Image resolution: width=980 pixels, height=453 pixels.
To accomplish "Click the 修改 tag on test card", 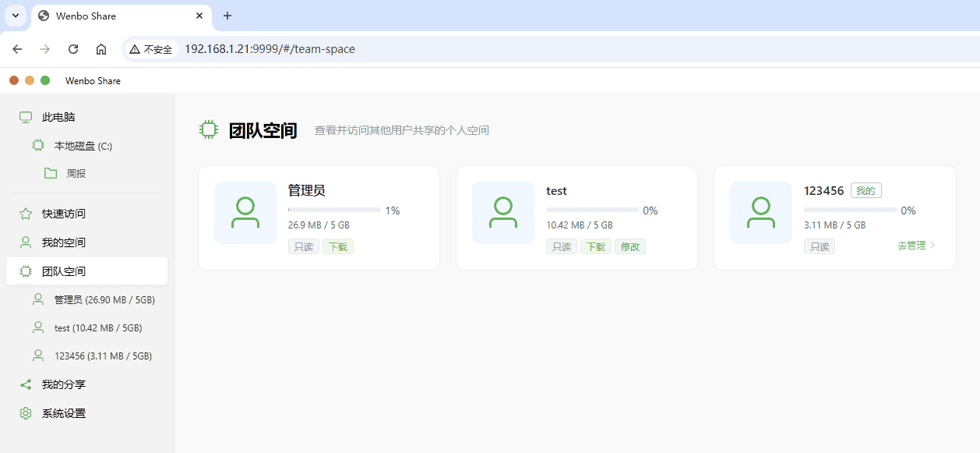I will (x=629, y=246).
